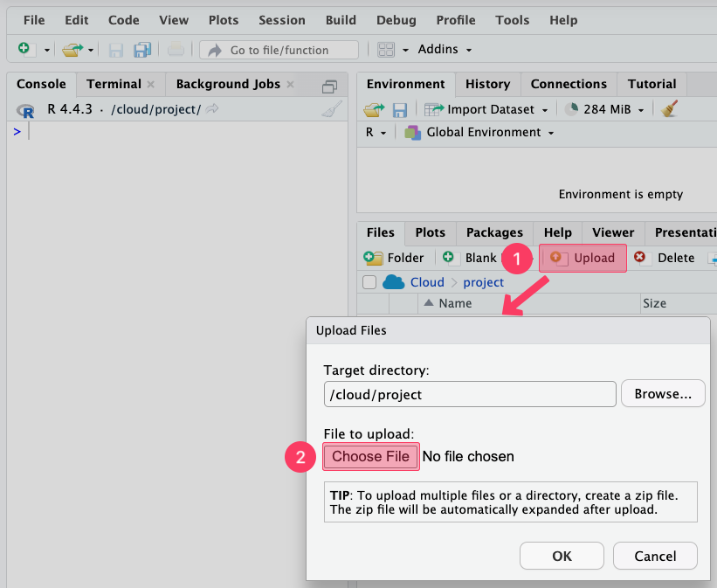717x588 pixels.
Task: Open the Session menu
Action: (x=282, y=20)
